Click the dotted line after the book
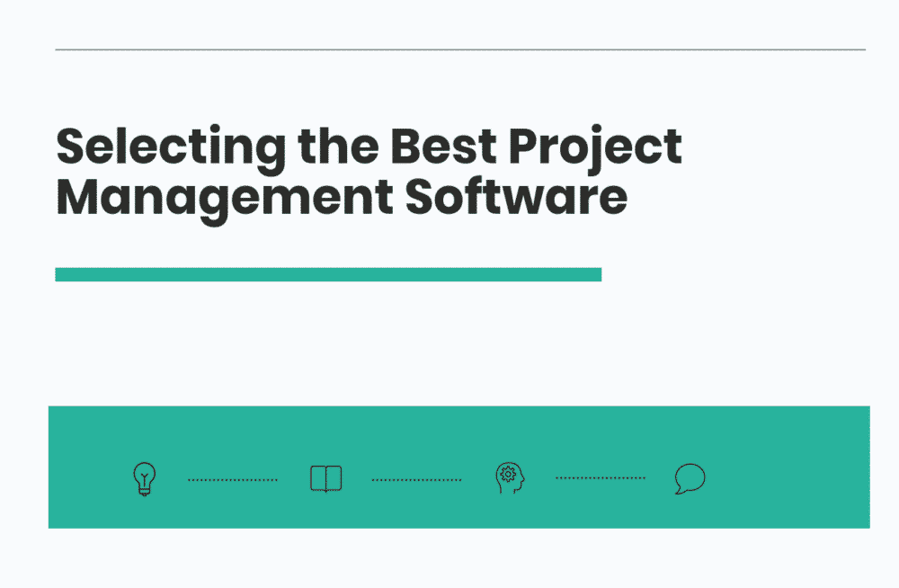 click(x=416, y=478)
